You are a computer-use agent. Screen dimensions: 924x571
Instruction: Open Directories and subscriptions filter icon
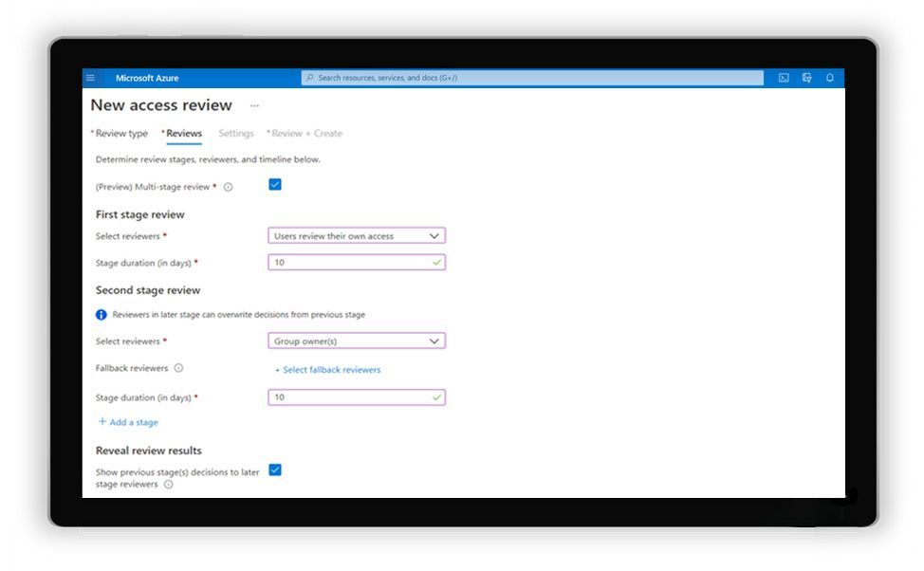[x=806, y=78]
